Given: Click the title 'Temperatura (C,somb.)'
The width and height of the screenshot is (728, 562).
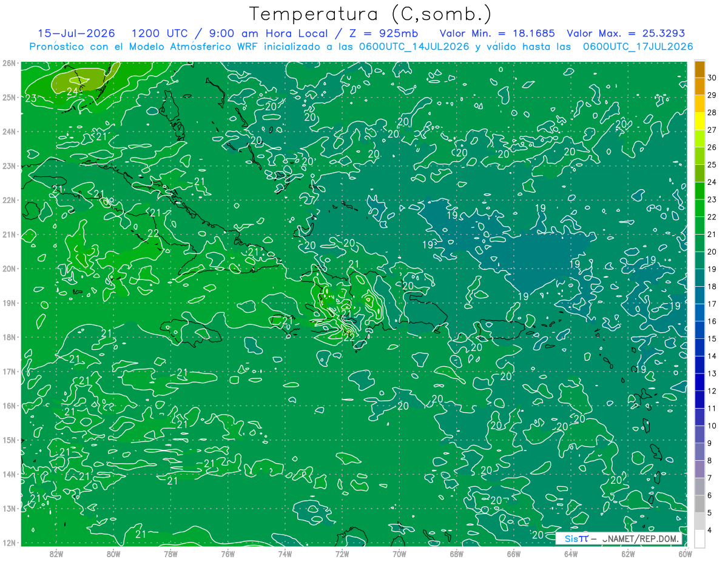Looking at the screenshot, I should 371,13.
